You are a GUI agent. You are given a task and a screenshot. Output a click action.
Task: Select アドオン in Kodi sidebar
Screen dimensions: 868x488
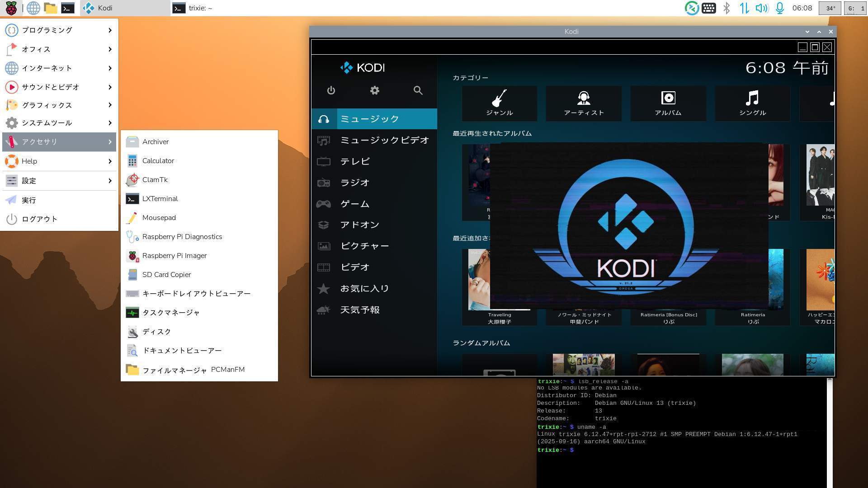click(x=359, y=225)
